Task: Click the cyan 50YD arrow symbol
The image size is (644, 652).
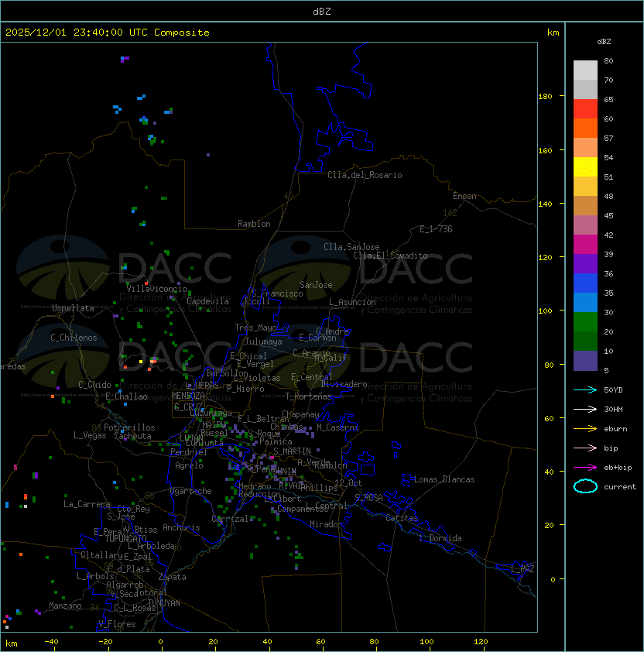Action: click(x=585, y=389)
